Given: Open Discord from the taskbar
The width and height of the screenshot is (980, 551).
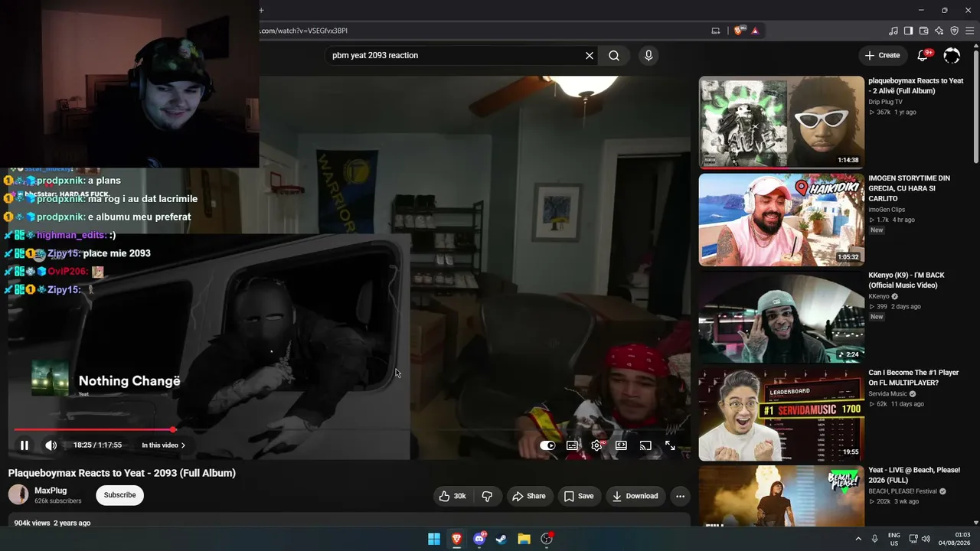Looking at the screenshot, I should point(479,539).
